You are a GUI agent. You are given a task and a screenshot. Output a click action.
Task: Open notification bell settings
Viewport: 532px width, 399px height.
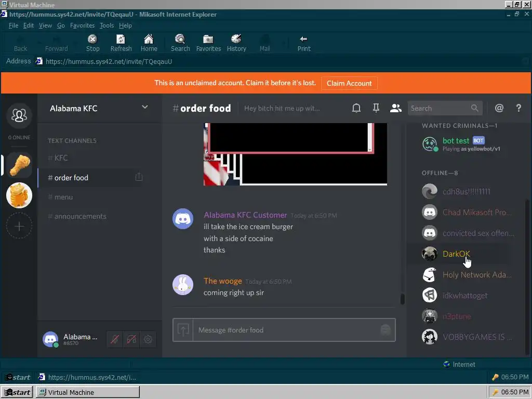point(356,108)
